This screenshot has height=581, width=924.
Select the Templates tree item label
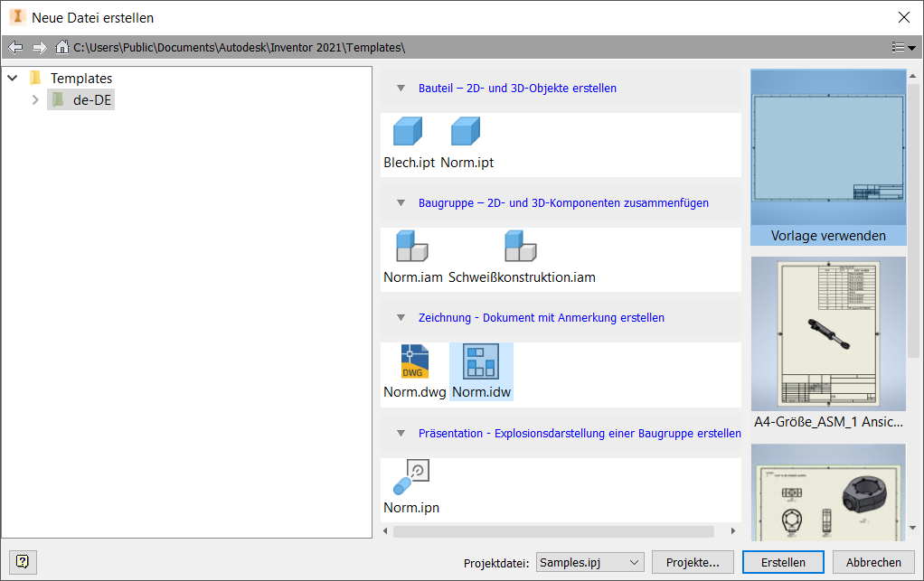pos(81,79)
